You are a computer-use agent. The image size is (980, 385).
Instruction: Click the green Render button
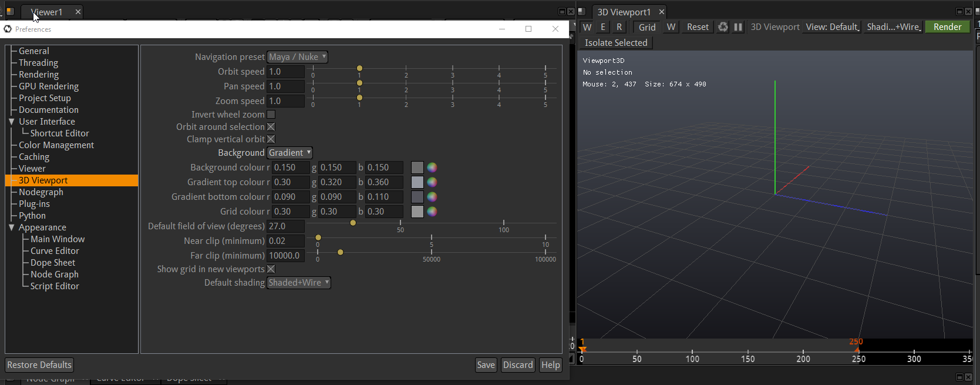pos(947,27)
